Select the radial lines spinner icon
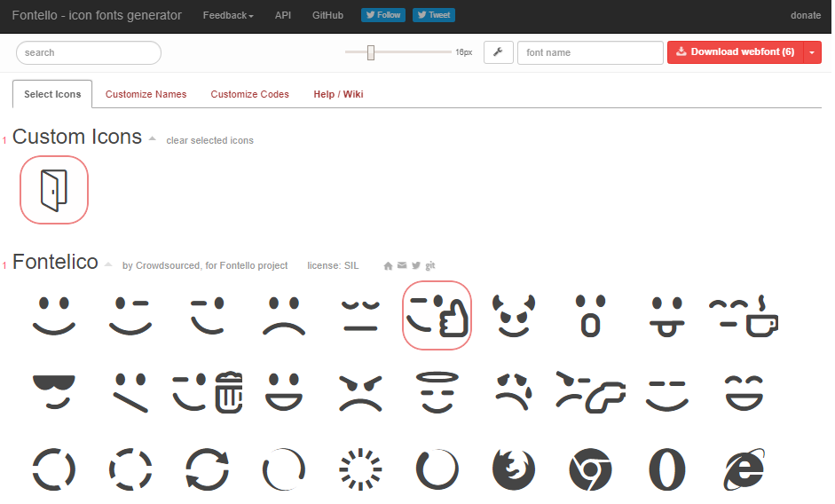The image size is (835, 504). (x=360, y=469)
